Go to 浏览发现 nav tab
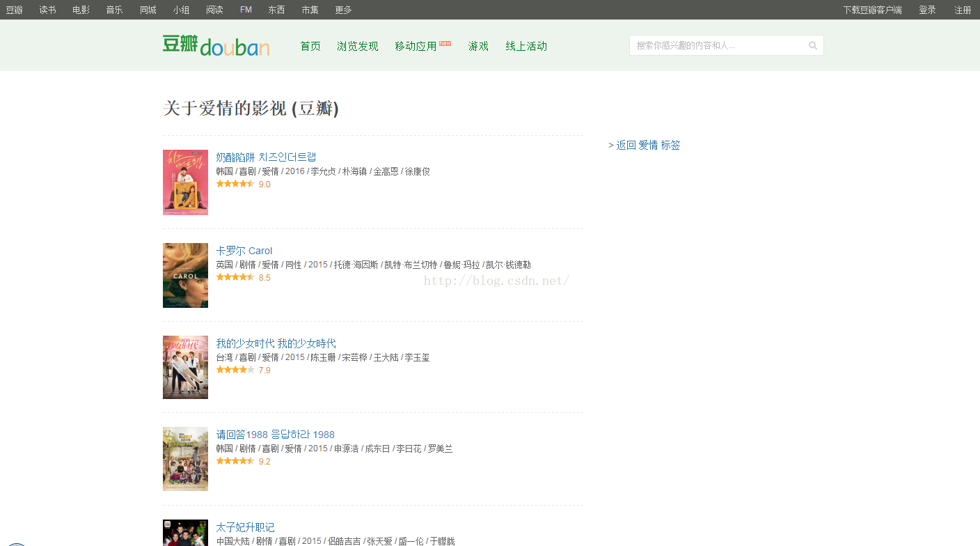Image resolution: width=980 pixels, height=546 pixels. pos(358,46)
